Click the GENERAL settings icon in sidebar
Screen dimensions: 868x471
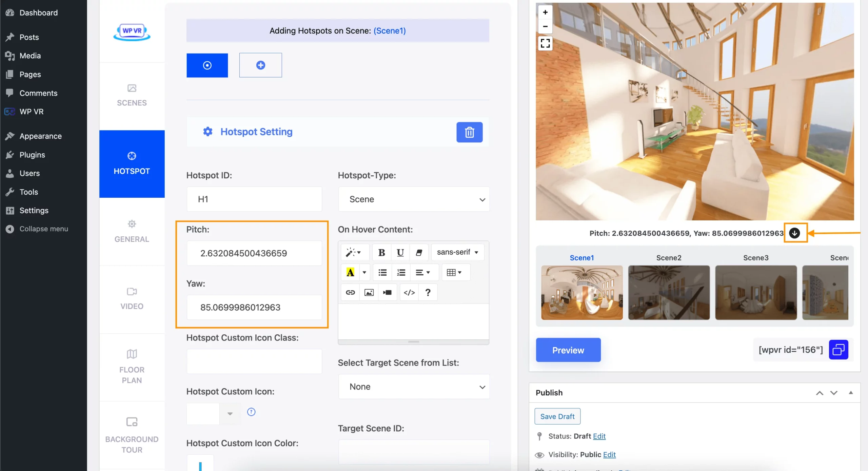[x=132, y=224]
